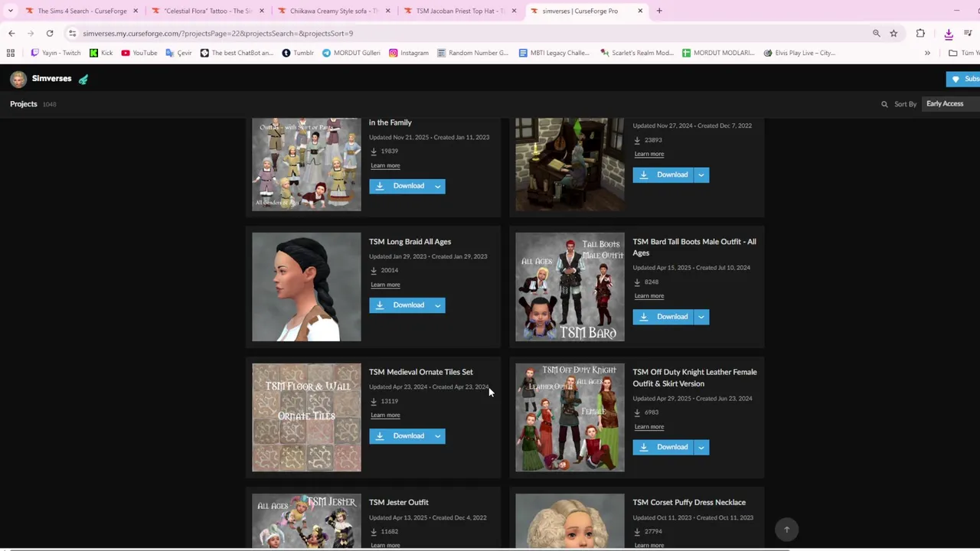The width and height of the screenshot is (980, 551).
Task: Open the Elvis Play Live – City bookmark
Action: tap(799, 53)
